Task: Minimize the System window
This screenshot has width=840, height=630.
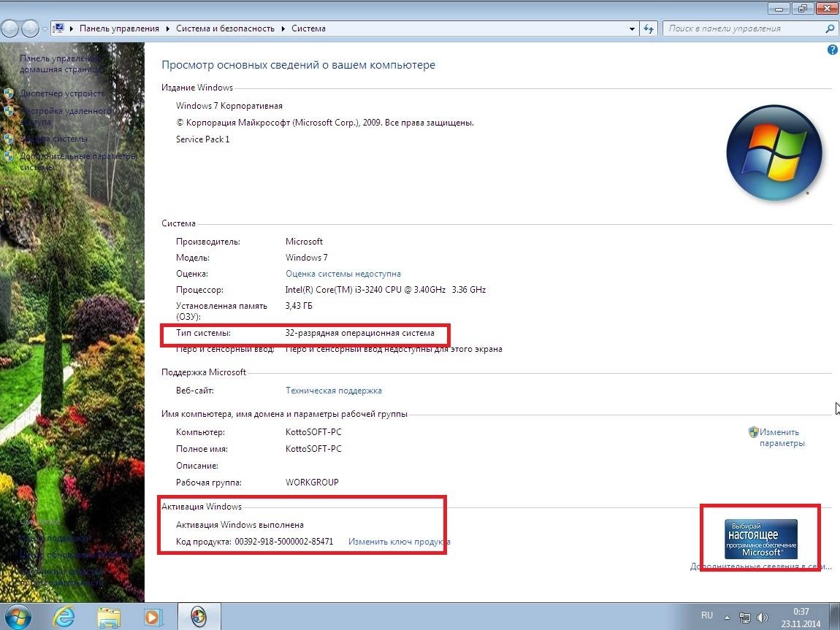Action: pyautogui.click(x=779, y=8)
